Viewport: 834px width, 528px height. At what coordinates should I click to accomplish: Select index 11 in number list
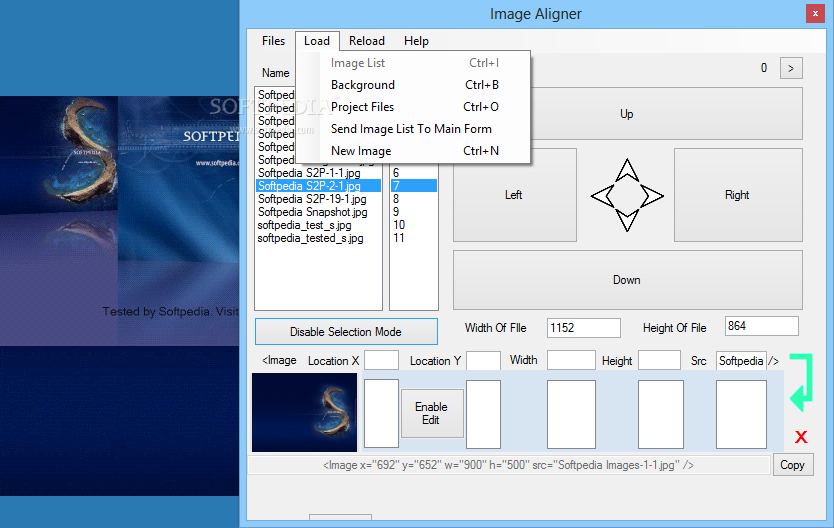[414, 238]
